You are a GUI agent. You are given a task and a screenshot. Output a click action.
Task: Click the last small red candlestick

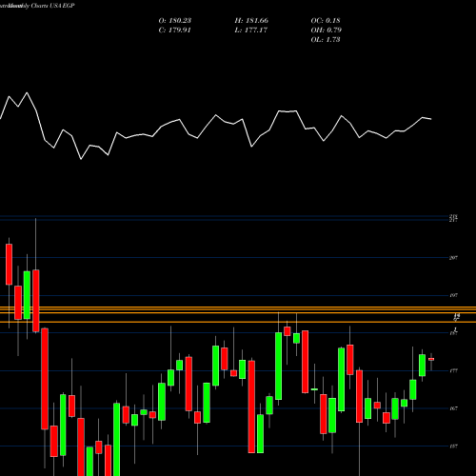[431, 359]
